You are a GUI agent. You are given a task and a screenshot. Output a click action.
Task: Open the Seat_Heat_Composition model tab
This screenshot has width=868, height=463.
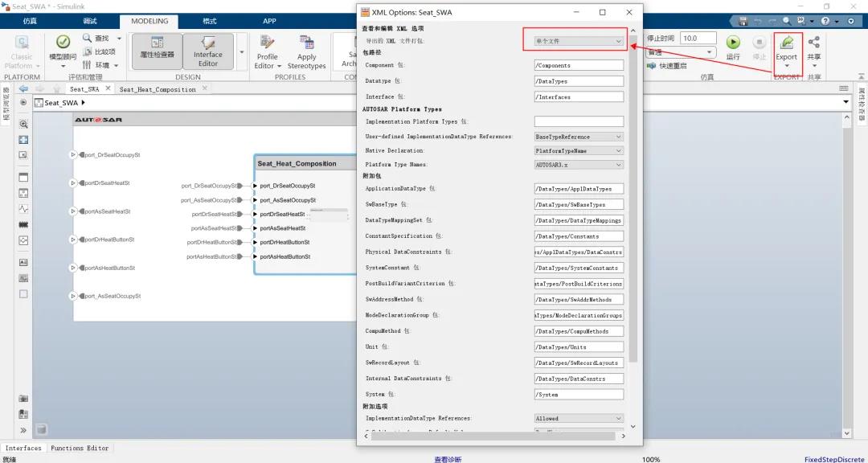click(158, 89)
